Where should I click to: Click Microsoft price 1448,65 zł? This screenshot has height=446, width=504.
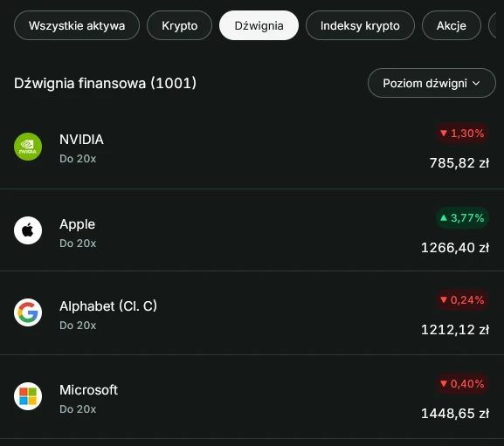click(455, 413)
